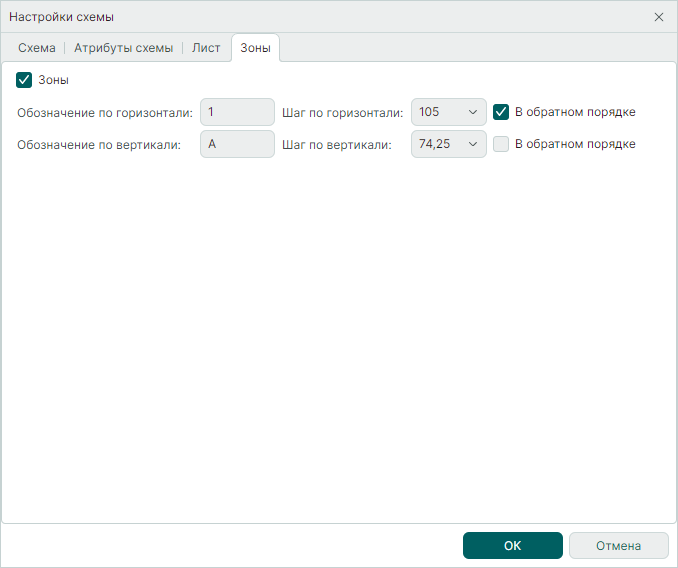Screen dimensions: 678x568
Task: Open the Атрибуты схемы tab
Action: coord(123,48)
